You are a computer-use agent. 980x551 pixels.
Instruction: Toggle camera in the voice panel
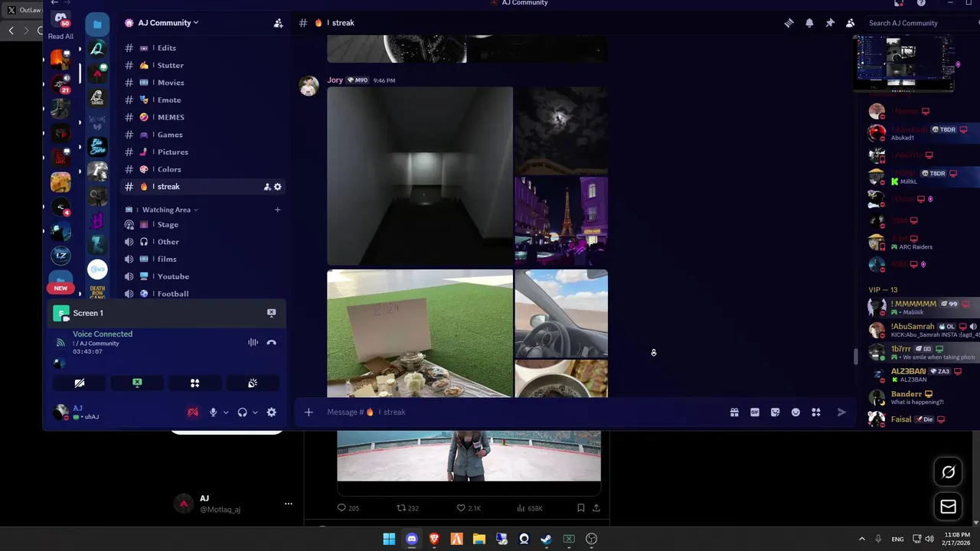click(x=80, y=383)
